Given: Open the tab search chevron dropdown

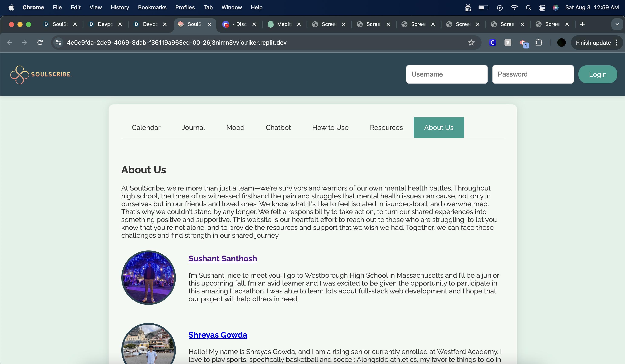Looking at the screenshot, I should 617,24.
